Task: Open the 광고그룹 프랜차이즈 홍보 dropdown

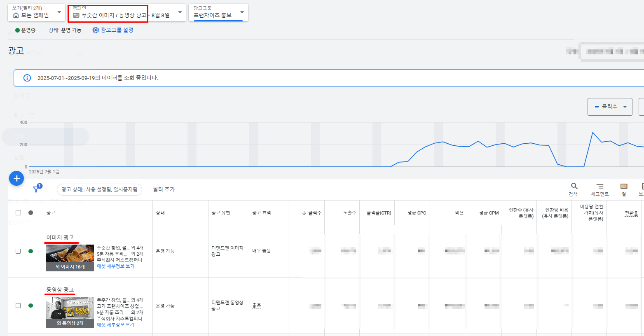Action: (218, 13)
